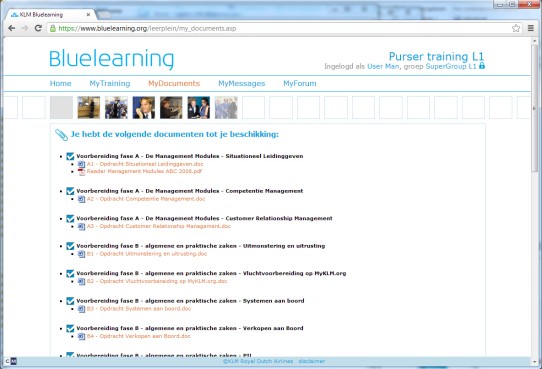The width and height of the screenshot is (542, 369).
Task: Toggle the Situationeel Leidinggeven checkbox
Action: [x=70, y=157]
